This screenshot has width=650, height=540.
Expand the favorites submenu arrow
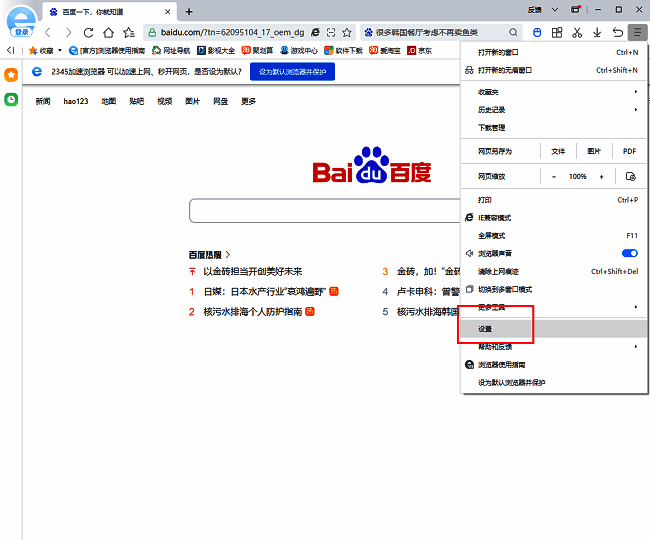(x=635, y=92)
